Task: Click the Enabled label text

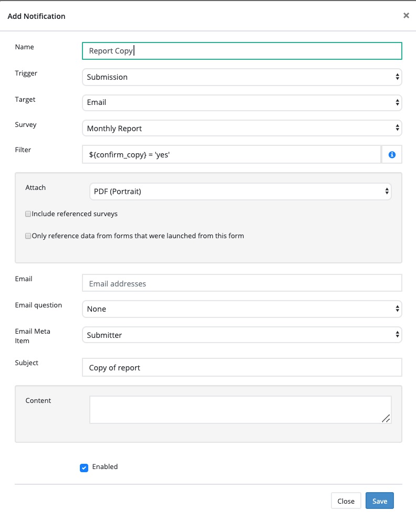Action: point(105,467)
